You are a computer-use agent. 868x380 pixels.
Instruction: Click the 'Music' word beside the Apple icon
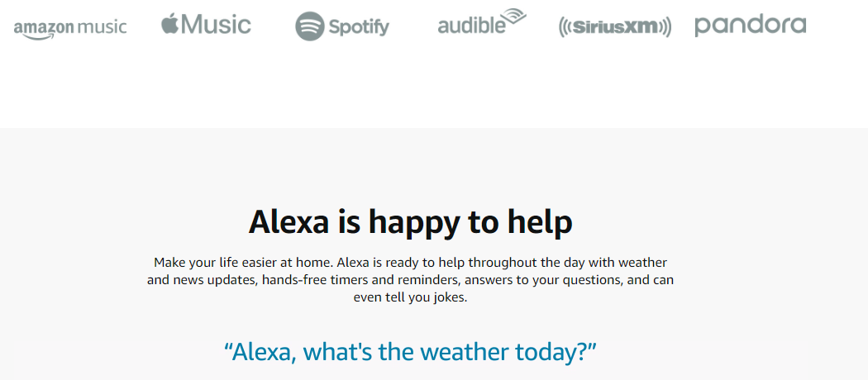click(x=217, y=25)
